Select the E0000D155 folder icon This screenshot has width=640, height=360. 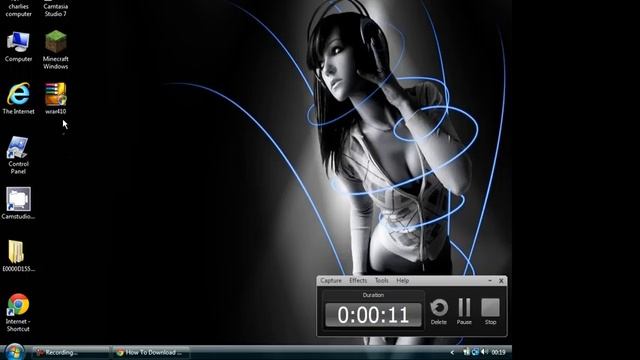18,256
